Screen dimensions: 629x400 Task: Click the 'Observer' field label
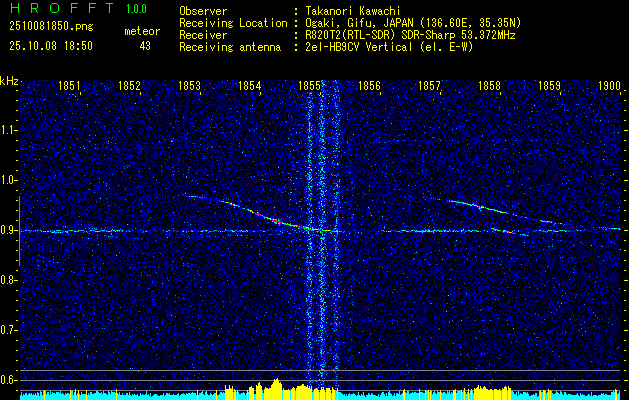coord(203,11)
